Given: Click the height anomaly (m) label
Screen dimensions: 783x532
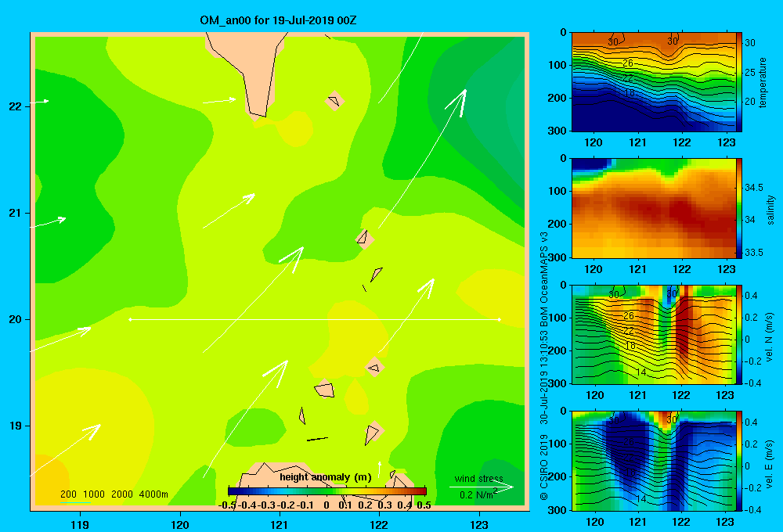Looking at the screenshot, I should pos(326,477).
